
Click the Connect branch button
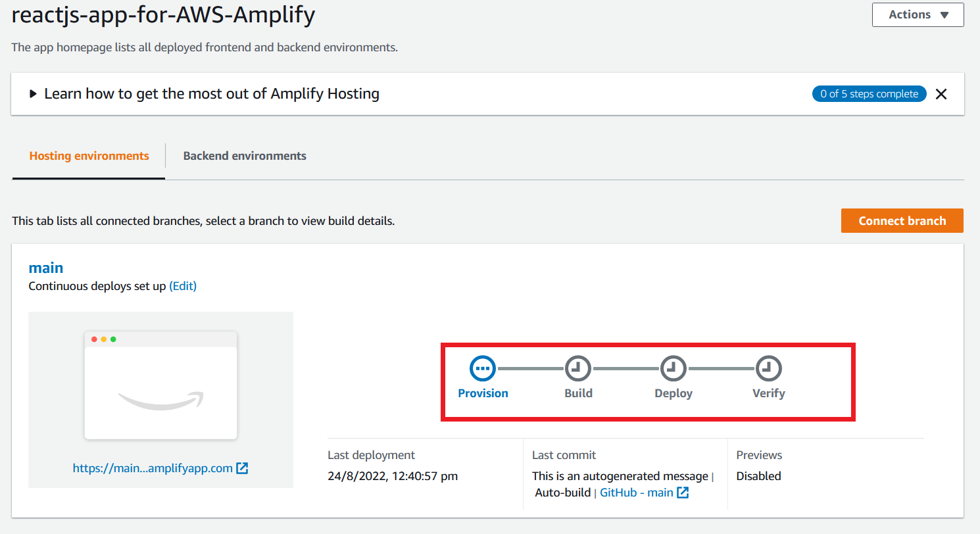pyautogui.click(x=902, y=221)
